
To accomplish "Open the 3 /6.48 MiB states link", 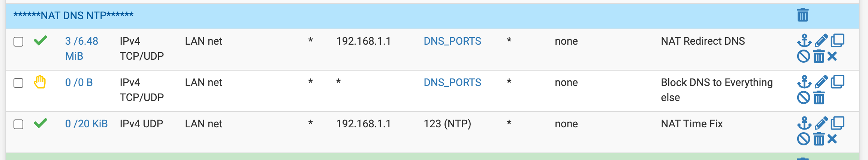I will point(82,48).
